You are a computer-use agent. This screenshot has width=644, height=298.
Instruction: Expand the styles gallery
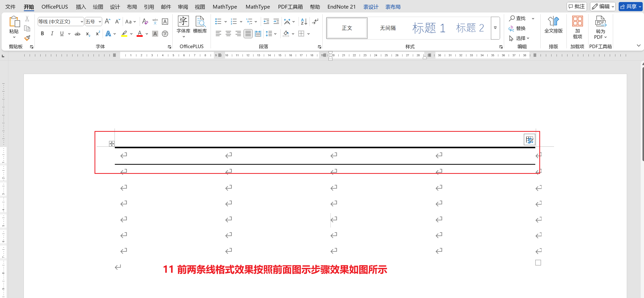click(x=495, y=28)
